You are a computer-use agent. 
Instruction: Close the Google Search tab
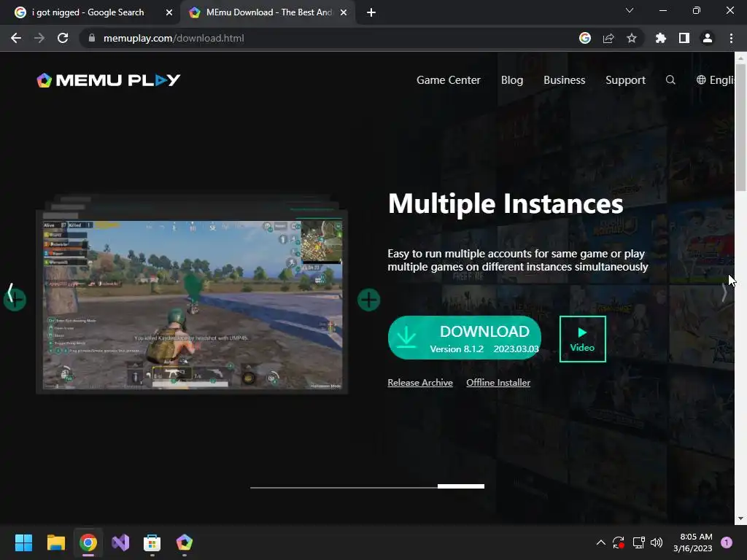coord(169,12)
